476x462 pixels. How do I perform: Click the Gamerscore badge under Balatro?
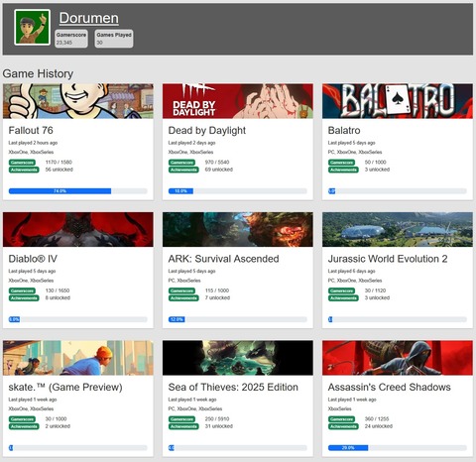coord(341,163)
